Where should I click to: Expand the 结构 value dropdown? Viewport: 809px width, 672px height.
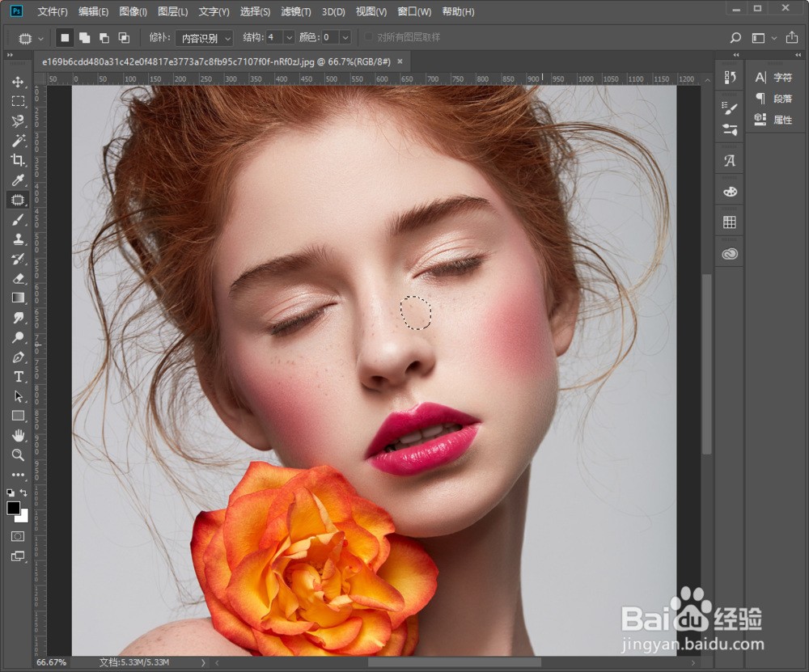[x=289, y=38]
